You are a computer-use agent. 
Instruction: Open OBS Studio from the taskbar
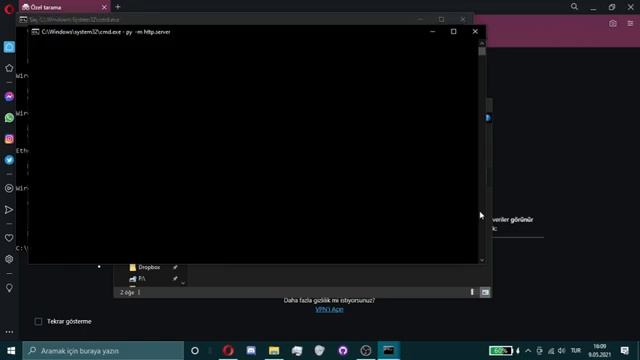tap(366, 351)
